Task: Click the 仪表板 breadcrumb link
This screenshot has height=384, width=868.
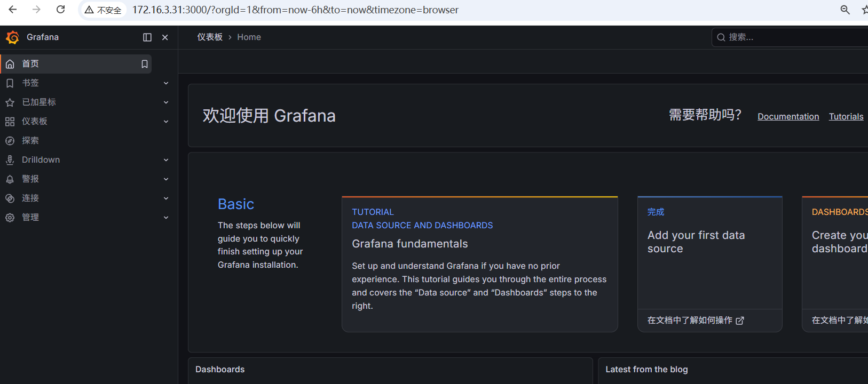Action: [x=210, y=37]
